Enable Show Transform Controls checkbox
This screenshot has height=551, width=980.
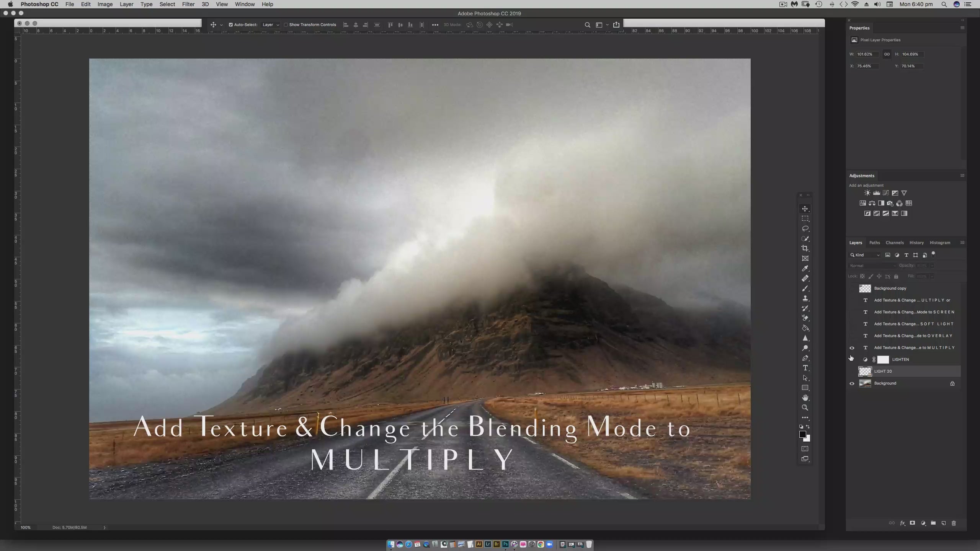[x=286, y=25]
